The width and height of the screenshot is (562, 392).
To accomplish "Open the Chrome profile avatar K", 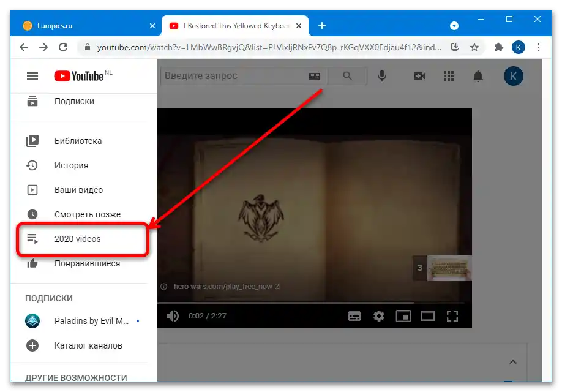I will [x=519, y=47].
